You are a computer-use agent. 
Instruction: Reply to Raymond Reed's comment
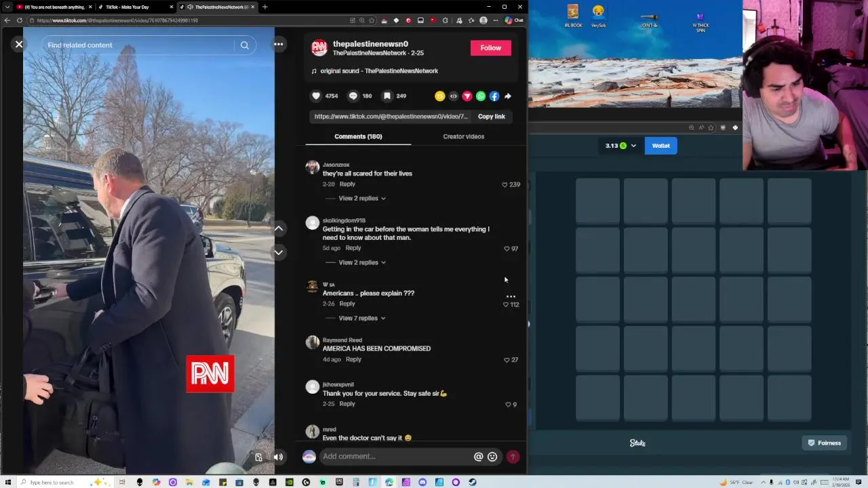click(353, 359)
